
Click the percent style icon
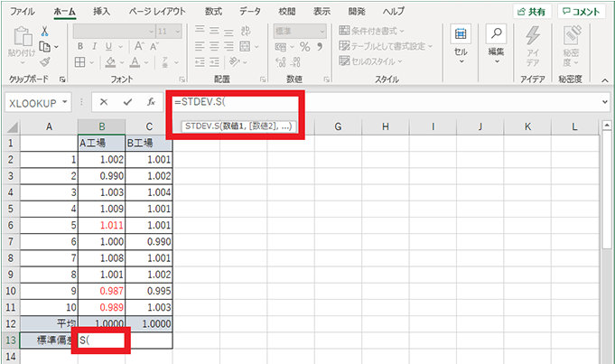(x=304, y=47)
